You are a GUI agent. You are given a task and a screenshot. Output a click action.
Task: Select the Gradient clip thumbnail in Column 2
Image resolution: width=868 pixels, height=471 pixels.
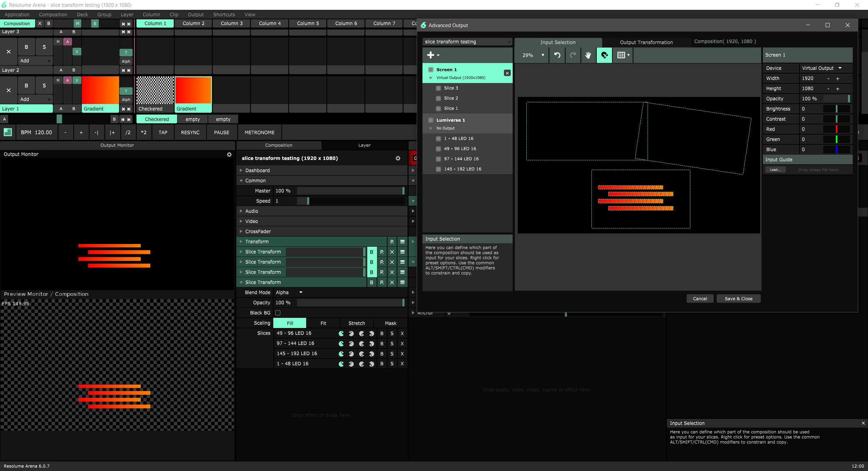click(x=193, y=90)
